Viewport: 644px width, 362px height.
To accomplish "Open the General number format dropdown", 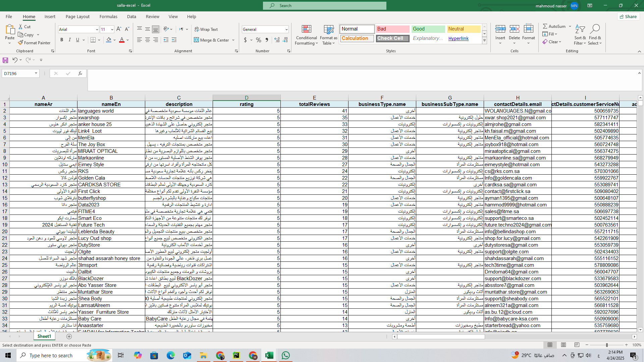I will (286, 29).
